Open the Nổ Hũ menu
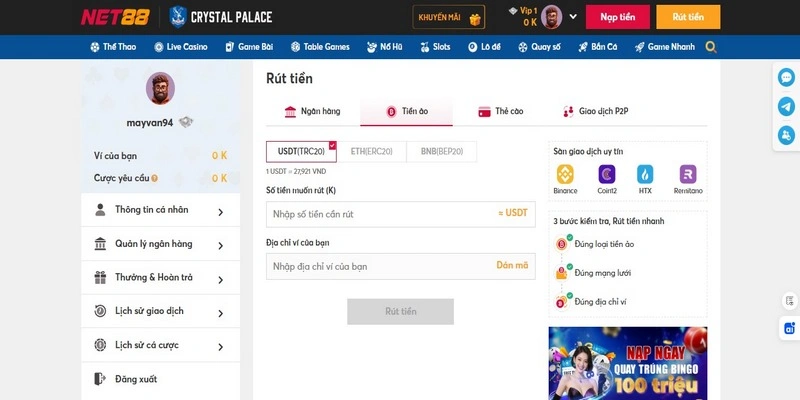 (x=385, y=47)
